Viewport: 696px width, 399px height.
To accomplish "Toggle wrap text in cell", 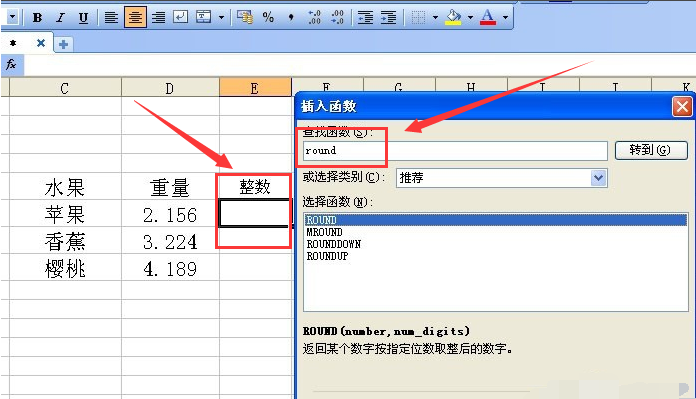I will [x=180, y=18].
